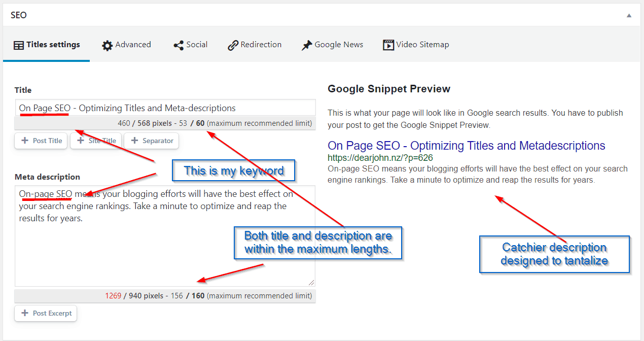Open the Video Sitemap tab
The width and height of the screenshot is (644, 341).
tap(416, 45)
